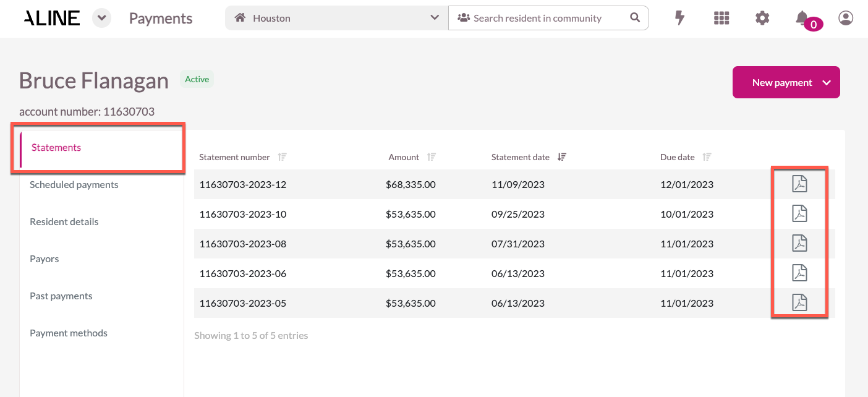Viewport: 868px width, 397px height.
Task: Click Showing 1 to 5 of 5 entries
Action: [x=251, y=335]
